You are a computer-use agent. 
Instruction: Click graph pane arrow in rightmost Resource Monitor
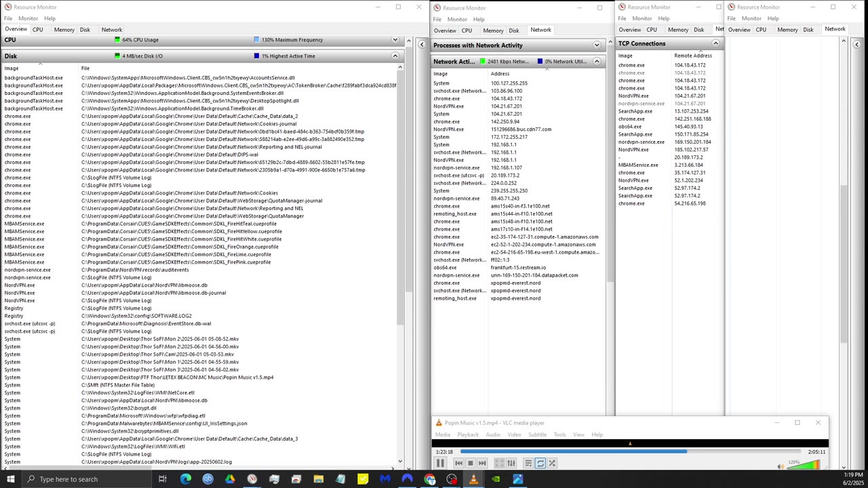[x=856, y=45]
